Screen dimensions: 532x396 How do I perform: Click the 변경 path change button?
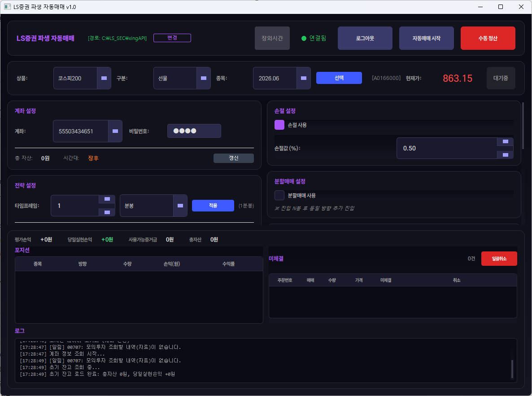172,38
